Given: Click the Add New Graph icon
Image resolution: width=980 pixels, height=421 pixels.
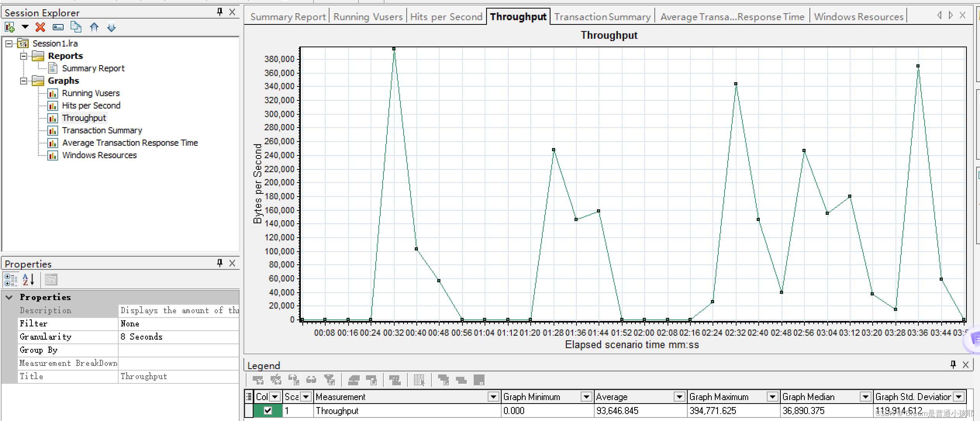Looking at the screenshot, I should (x=10, y=27).
